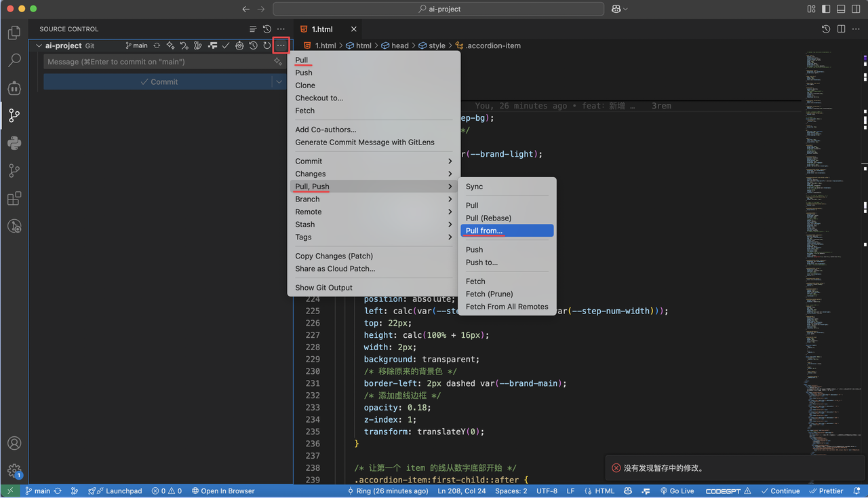This screenshot has width=868, height=498.
Task: Expand the Changes submenu
Action: click(x=374, y=174)
